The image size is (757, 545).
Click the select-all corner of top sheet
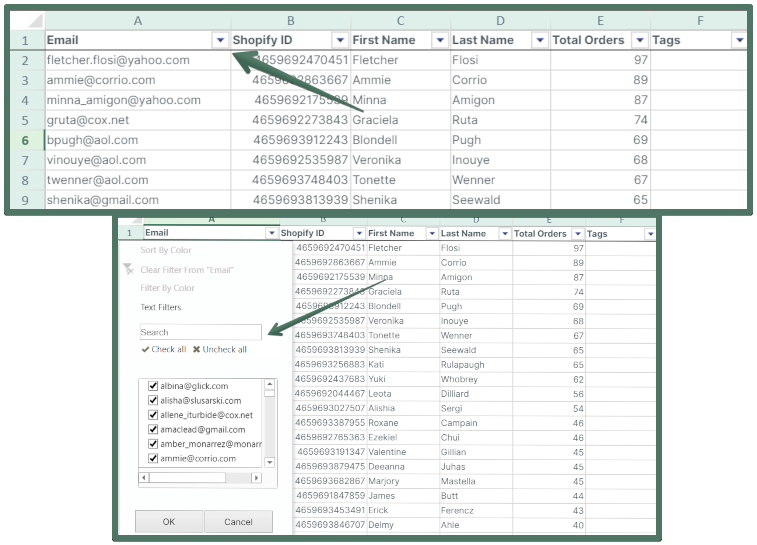(28, 20)
